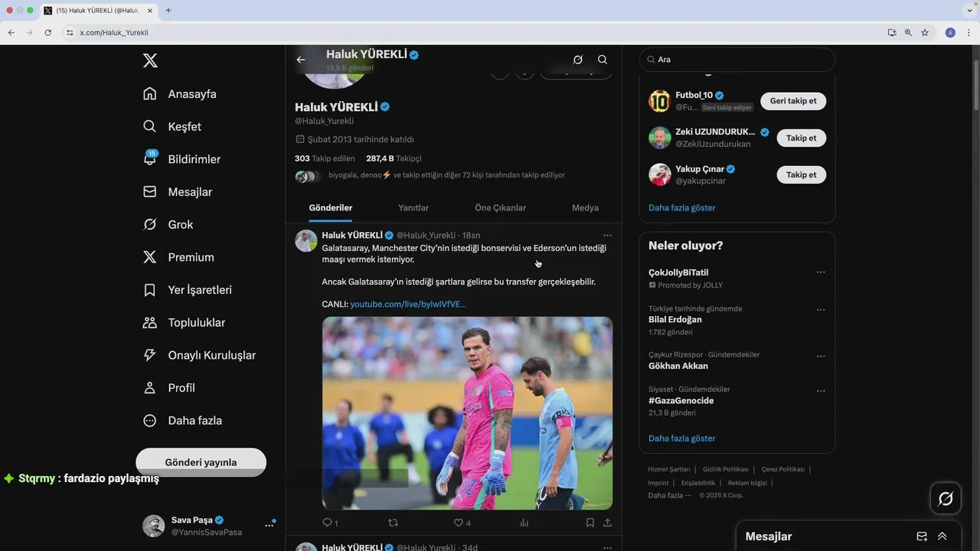Screen dimensions: 980x551
Task: Click the Chrome address bar
Action: 475,33
